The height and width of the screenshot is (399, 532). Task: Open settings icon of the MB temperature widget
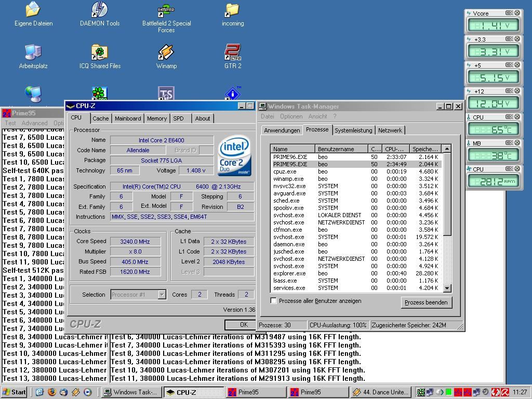[x=509, y=142]
